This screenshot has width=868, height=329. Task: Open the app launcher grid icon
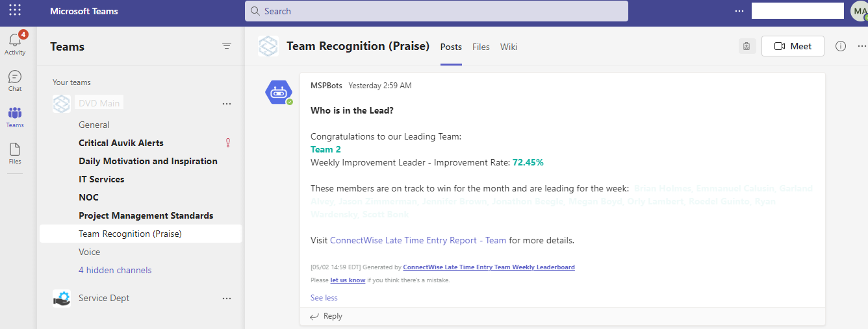pyautogui.click(x=15, y=11)
